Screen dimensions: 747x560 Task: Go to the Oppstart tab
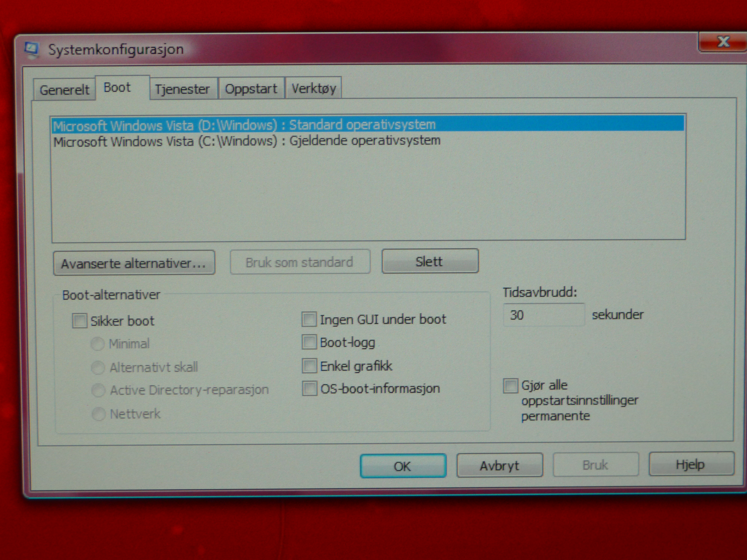[251, 89]
